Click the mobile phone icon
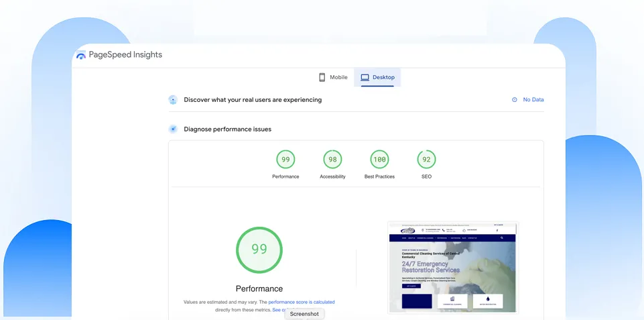Image resolution: width=644 pixels, height=320 pixels. pos(322,77)
